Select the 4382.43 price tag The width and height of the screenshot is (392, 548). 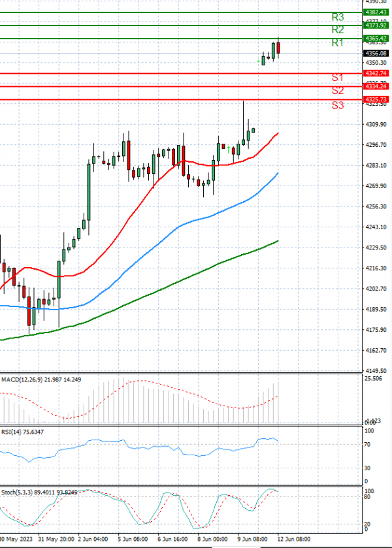(x=376, y=12)
